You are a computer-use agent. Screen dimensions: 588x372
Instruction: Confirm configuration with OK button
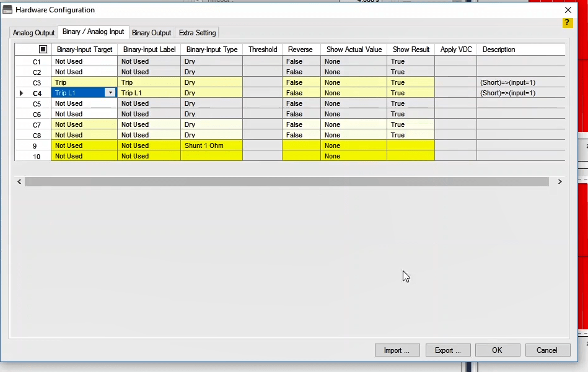click(x=497, y=350)
